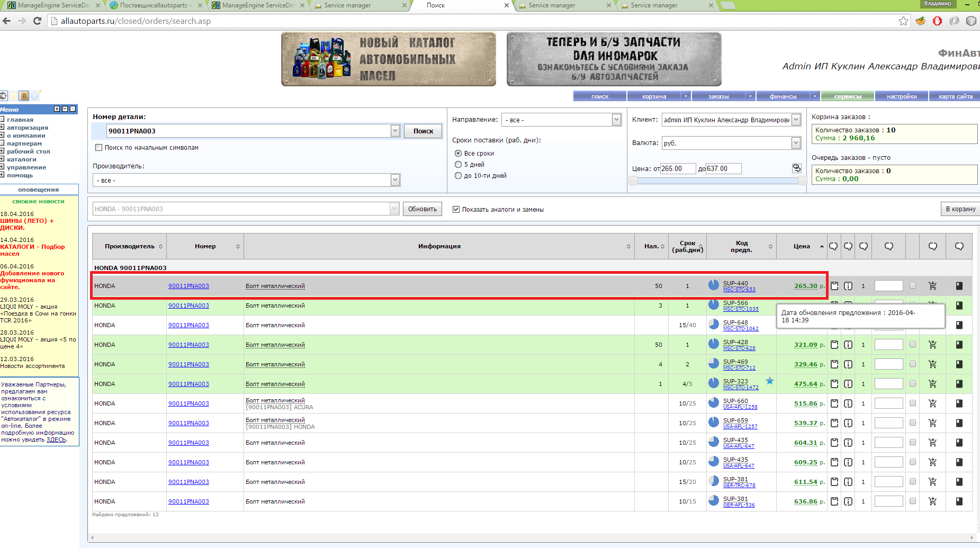Open info icon for the 539.37 р. offer

[848, 423]
